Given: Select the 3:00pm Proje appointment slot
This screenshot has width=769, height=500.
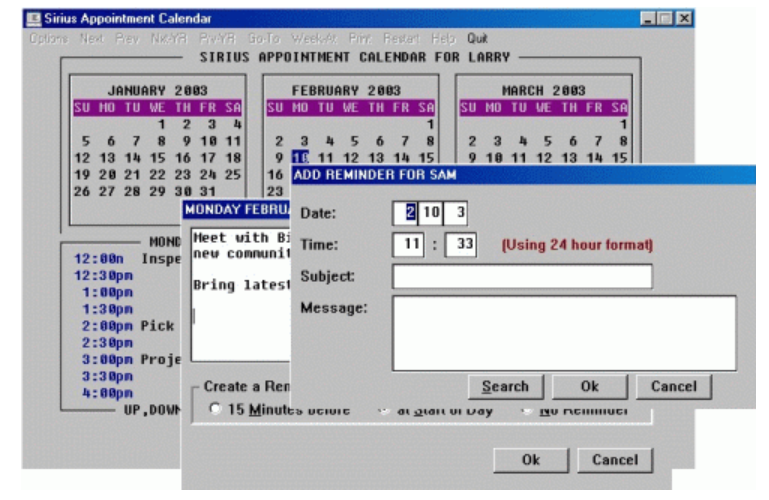Looking at the screenshot, I should tap(131, 359).
